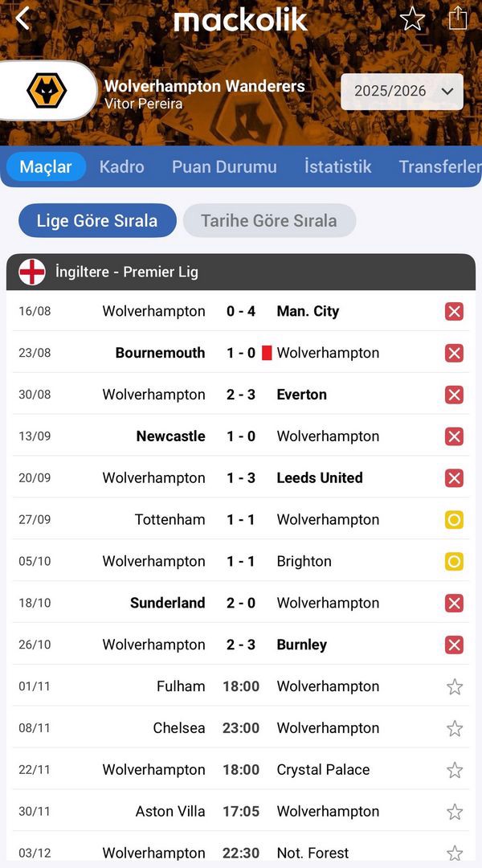Tap the share icon in header

[458, 18]
